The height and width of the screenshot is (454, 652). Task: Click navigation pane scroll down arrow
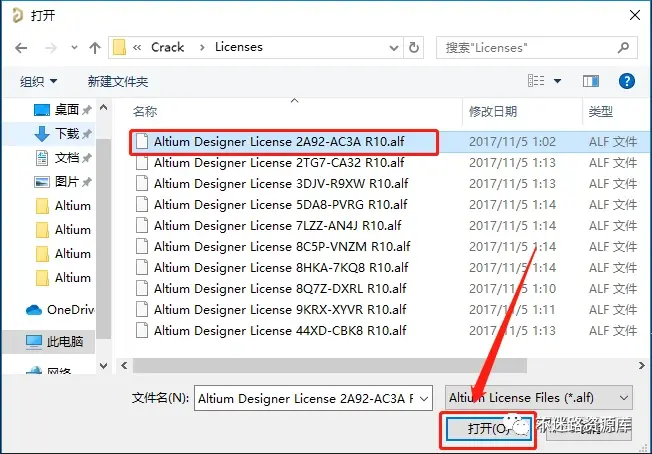coord(104,366)
